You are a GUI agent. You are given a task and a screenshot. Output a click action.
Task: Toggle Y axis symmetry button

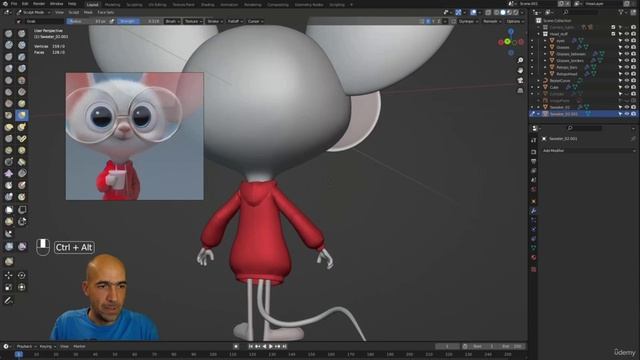point(433,21)
